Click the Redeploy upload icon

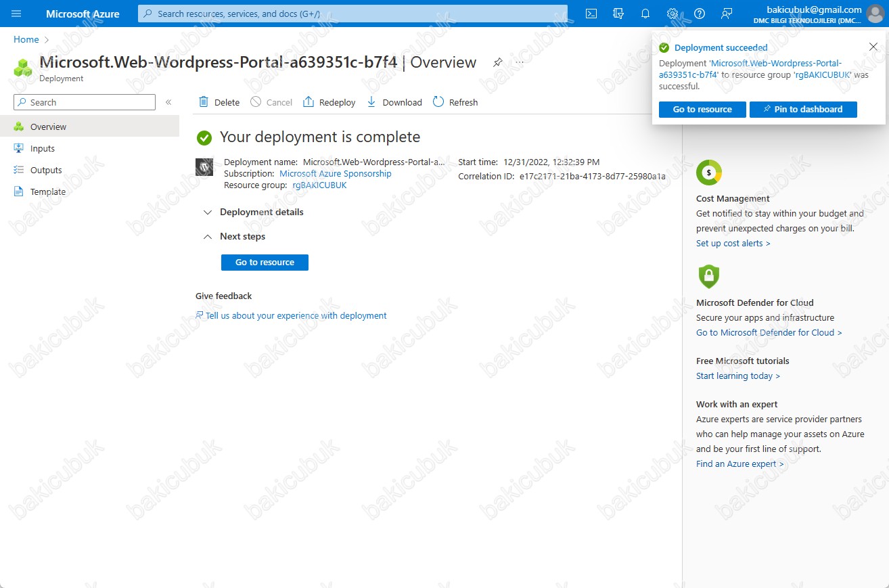click(x=309, y=102)
